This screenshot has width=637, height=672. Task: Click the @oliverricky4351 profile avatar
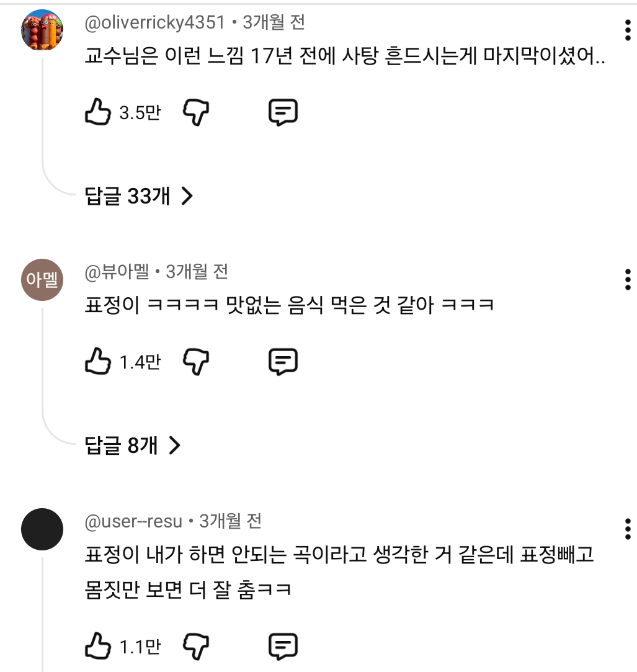tap(42, 30)
